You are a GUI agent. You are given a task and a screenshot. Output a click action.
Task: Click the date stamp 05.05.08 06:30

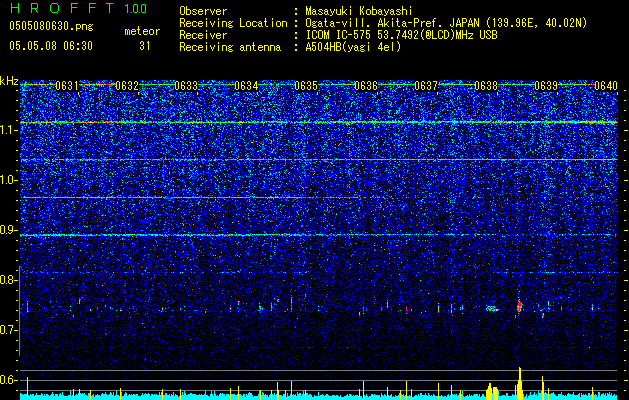click(x=51, y=46)
